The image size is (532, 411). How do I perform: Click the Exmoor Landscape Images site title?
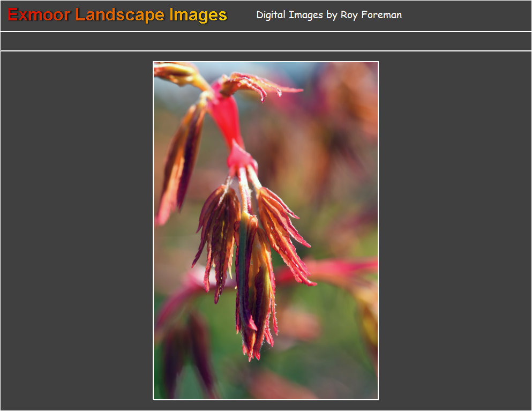coord(116,16)
